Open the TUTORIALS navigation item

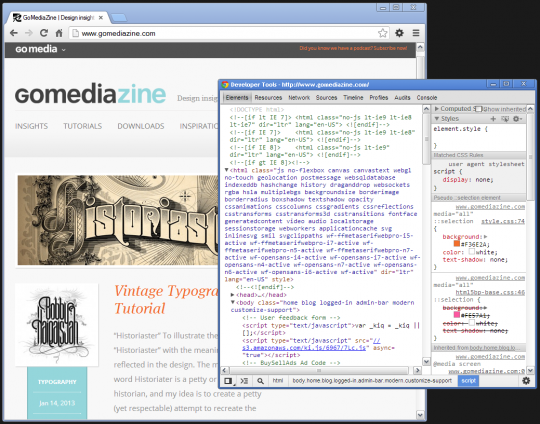[83, 126]
